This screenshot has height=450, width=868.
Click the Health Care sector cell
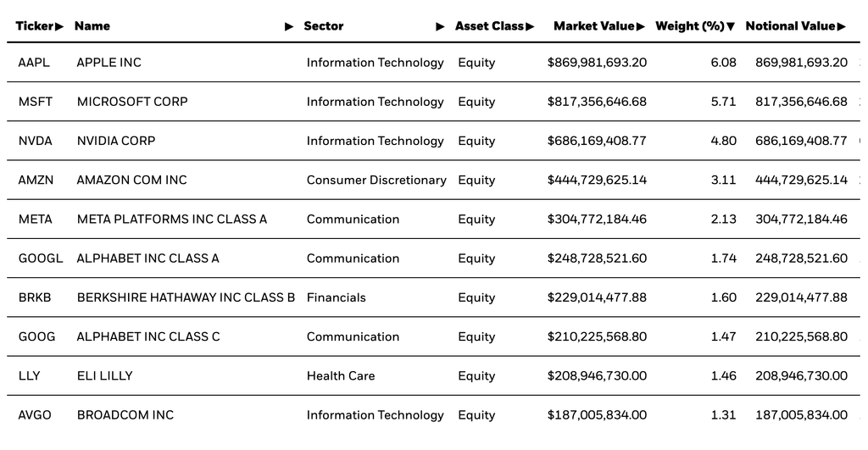pyautogui.click(x=341, y=375)
